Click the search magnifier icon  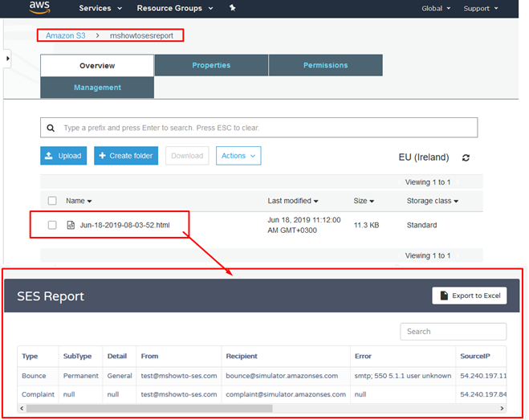tap(51, 128)
